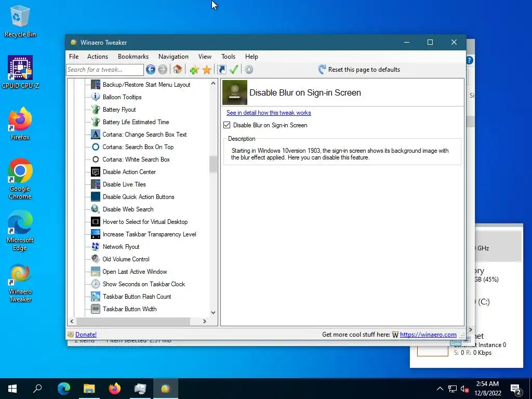This screenshot has height=399, width=532.
Task: Select Increase Taskbar Transparency Level item
Action: [x=149, y=234]
